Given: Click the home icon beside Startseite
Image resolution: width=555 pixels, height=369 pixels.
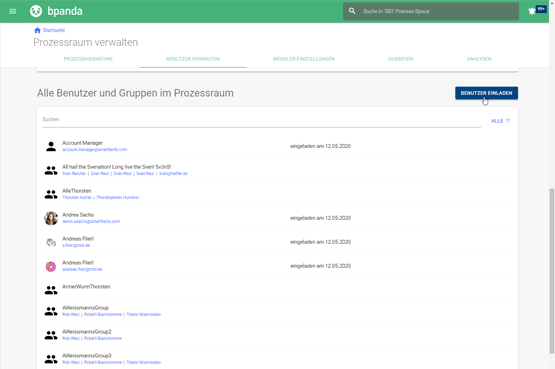Looking at the screenshot, I should [38, 30].
